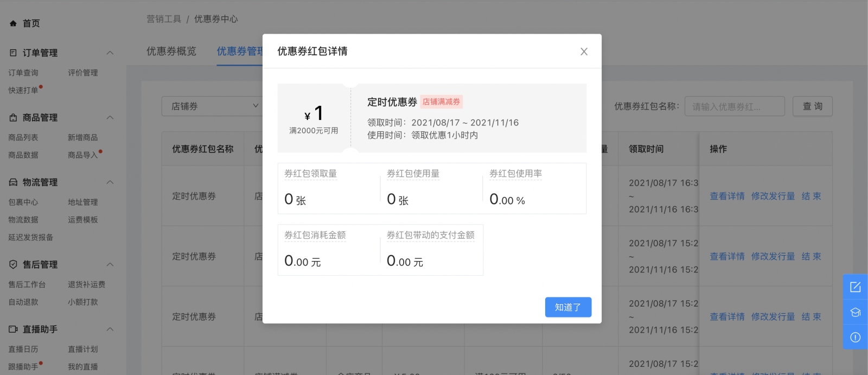Collapse the 订单管理 menu section
The image size is (868, 375).
pyautogui.click(x=110, y=53)
